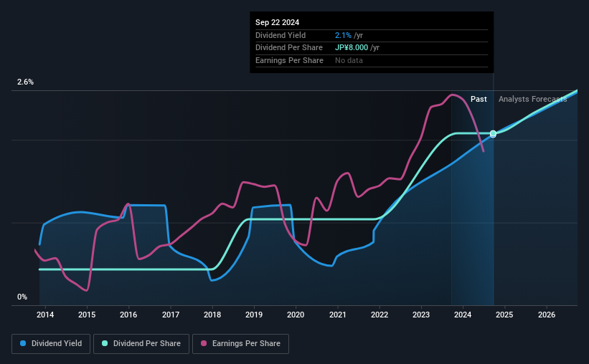Screen dimensions: 589x364
Task: Click the 2014 x-axis label
Action: [x=45, y=315]
